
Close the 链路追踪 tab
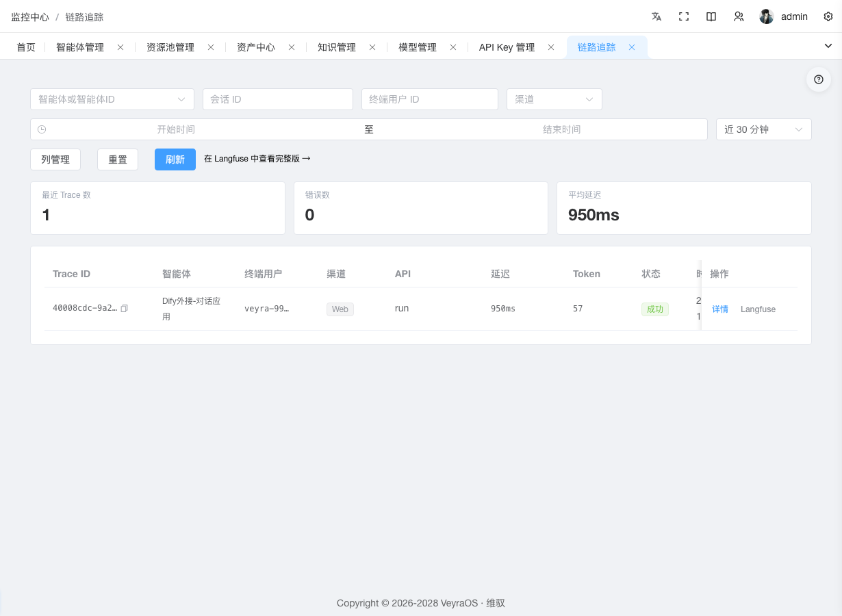point(632,47)
